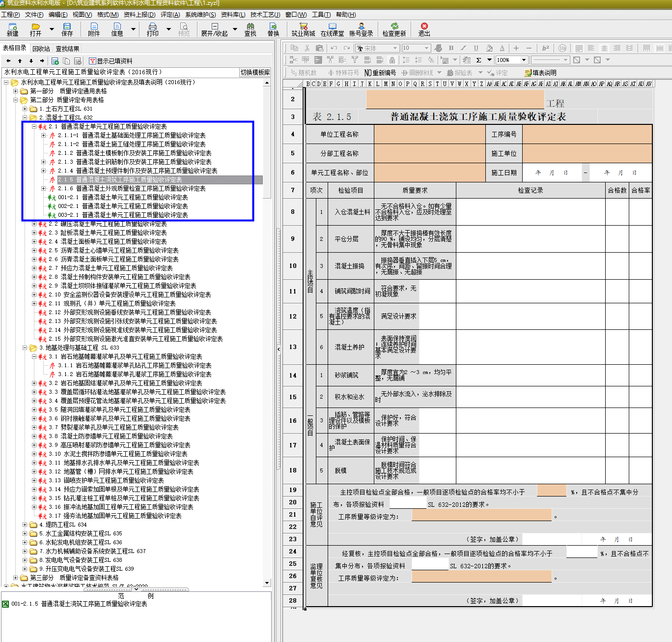The height and width of the screenshot is (642, 672).
Task: Click the red 退出 exit icon
Action: point(424,29)
